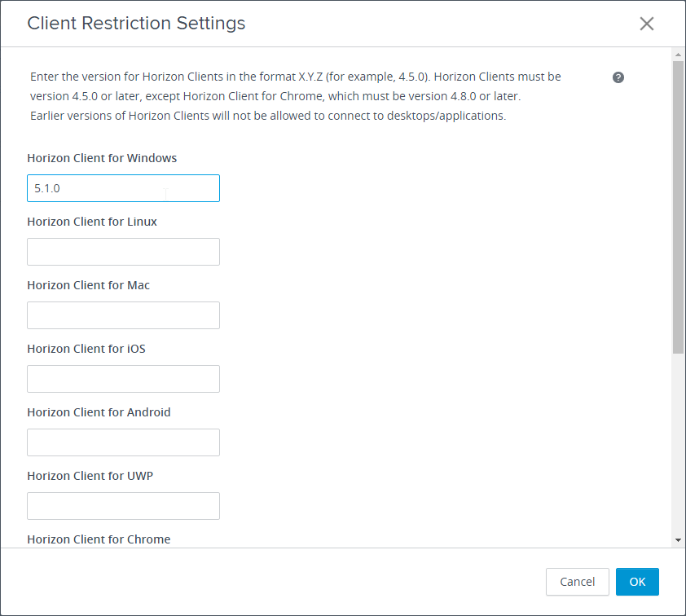This screenshot has height=616, width=686.
Task: Focus the Horizon Client for Windows field
Action: click(x=123, y=188)
